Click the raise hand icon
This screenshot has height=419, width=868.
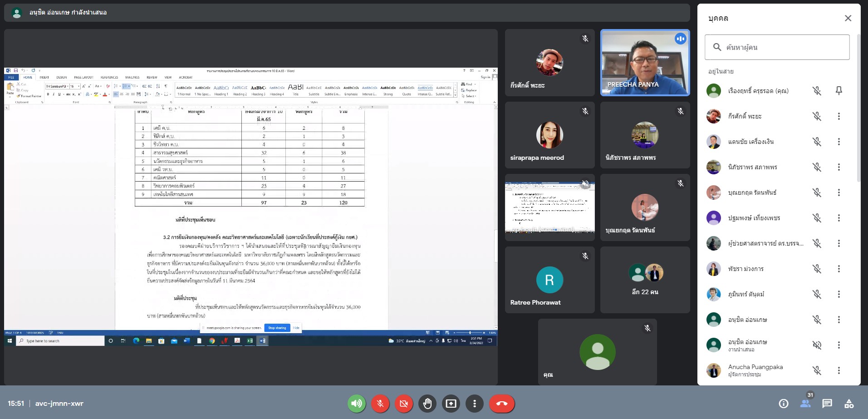click(427, 404)
